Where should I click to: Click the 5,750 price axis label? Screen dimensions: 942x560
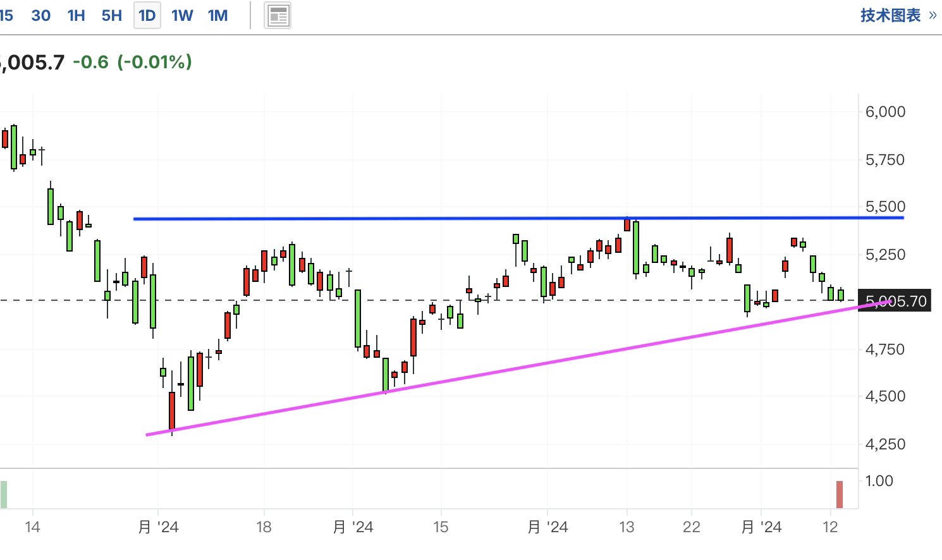(885, 160)
